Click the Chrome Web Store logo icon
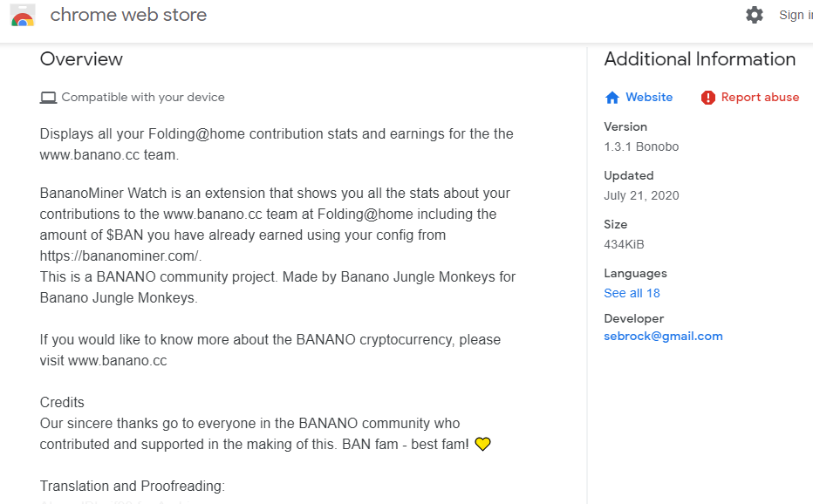 [x=23, y=16]
